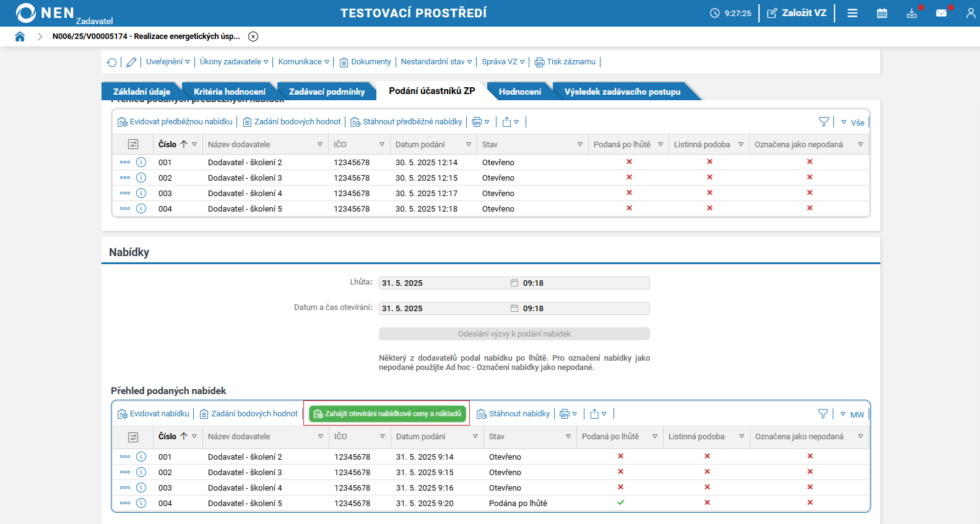The height and width of the screenshot is (524, 980).
Task: Expand the Úkony zadavatele dropdown
Action: click(234, 62)
